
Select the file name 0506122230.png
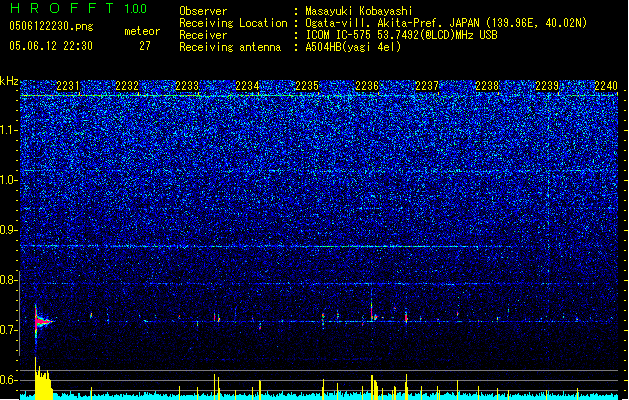(51, 26)
